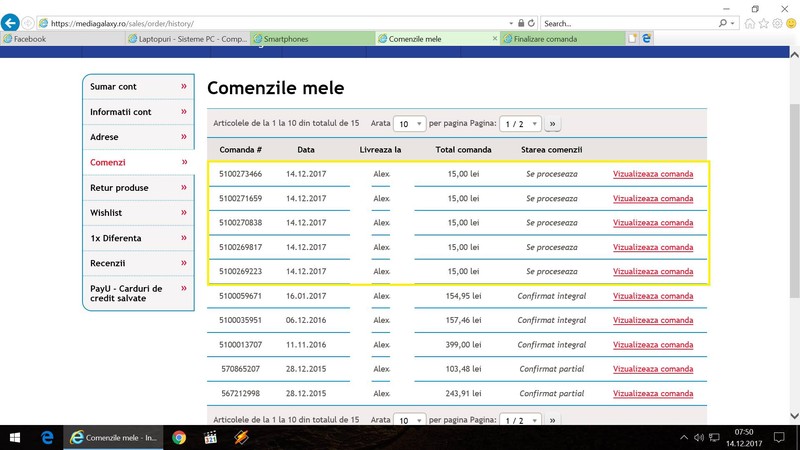Viewport: 800px width, 450px height.
Task: View order 567212998
Action: click(653, 393)
